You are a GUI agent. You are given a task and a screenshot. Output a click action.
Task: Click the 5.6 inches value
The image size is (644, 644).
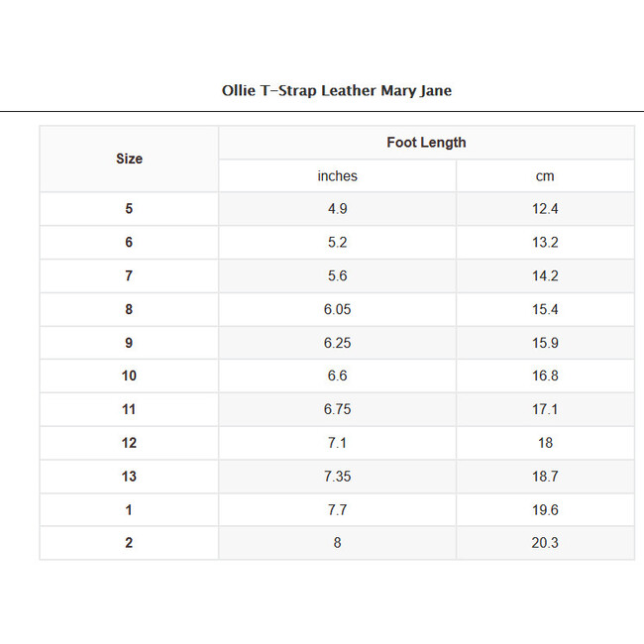point(337,276)
